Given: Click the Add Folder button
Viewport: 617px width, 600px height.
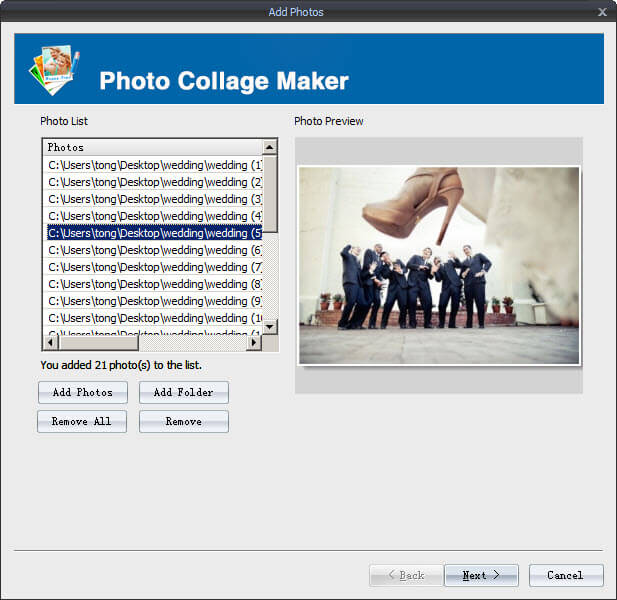Looking at the screenshot, I should pyautogui.click(x=183, y=392).
